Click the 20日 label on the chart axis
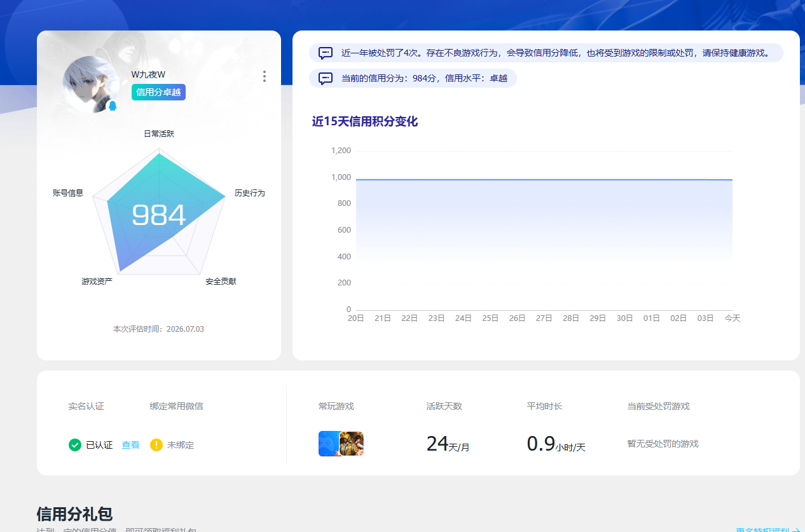Image resolution: width=805 pixels, height=532 pixels. click(x=355, y=318)
